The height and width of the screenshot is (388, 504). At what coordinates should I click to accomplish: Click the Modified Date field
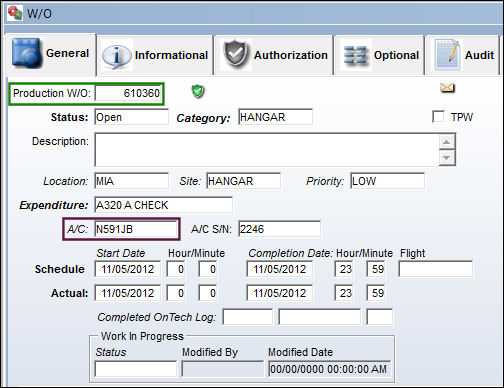[330, 369]
